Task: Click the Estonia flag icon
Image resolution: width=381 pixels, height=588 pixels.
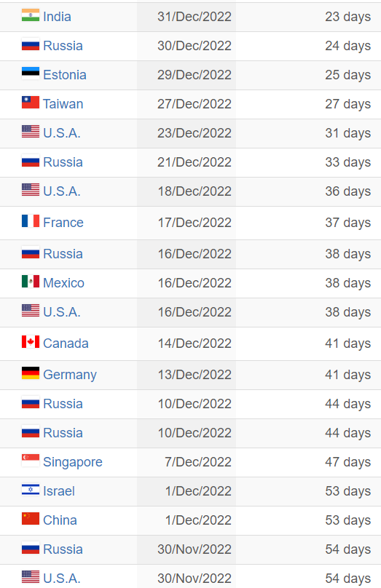Action: (31, 73)
